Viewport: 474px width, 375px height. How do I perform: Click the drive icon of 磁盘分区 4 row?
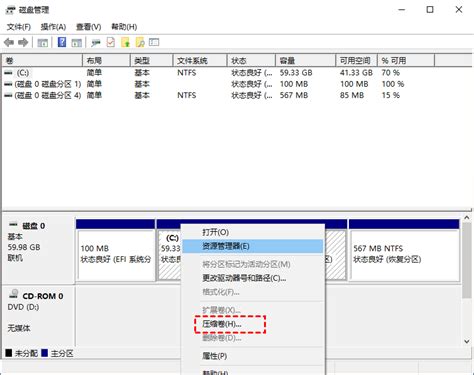tap(8, 95)
